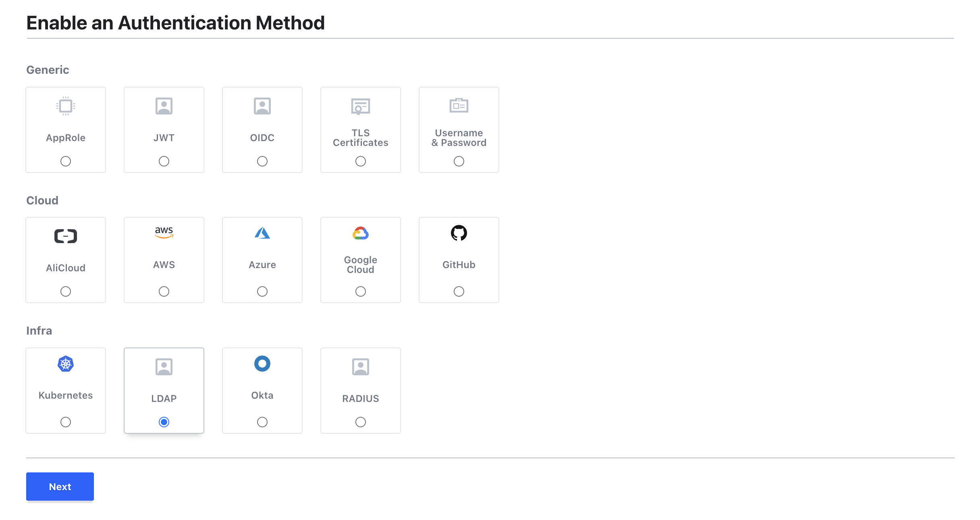980x520 pixels.
Task: Click the LDAP label text
Action: [164, 399]
